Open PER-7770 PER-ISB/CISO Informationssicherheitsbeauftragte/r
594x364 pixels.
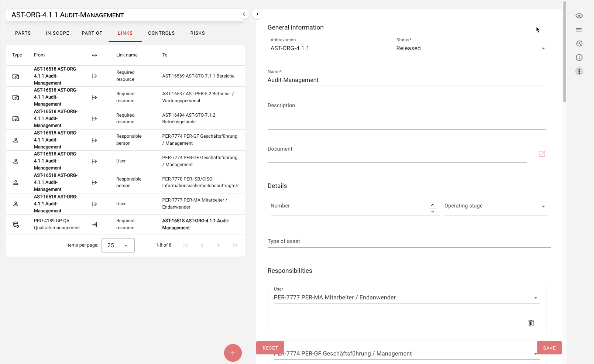point(200,182)
